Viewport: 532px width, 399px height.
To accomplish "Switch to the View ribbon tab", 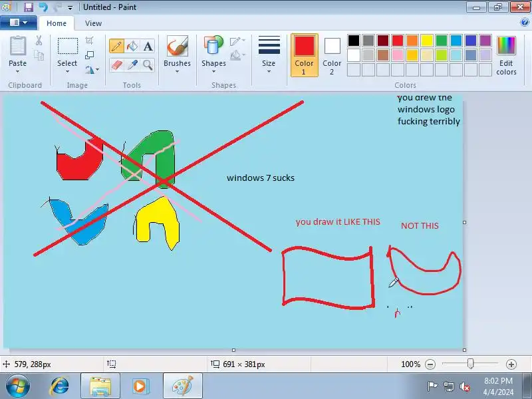I will coord(93,23).
